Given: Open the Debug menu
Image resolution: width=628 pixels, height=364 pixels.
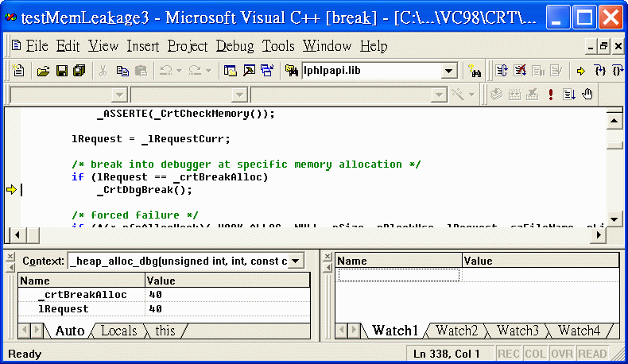Looking at the screenshot, I should 235,46.
